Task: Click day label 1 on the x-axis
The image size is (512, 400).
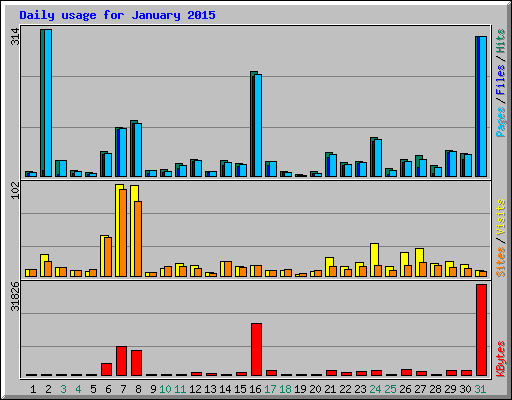Action: [x=33, y=389]
